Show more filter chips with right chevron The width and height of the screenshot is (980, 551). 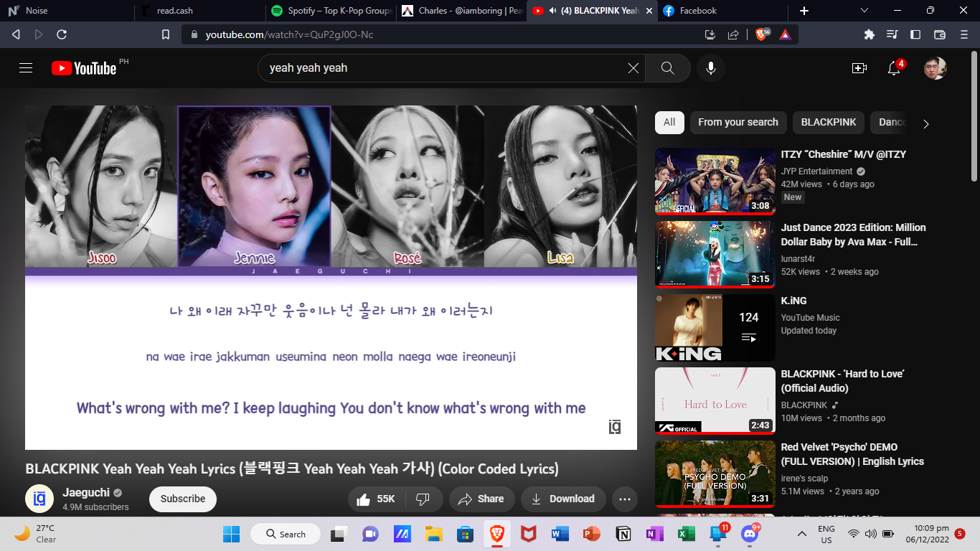(926, 123)
